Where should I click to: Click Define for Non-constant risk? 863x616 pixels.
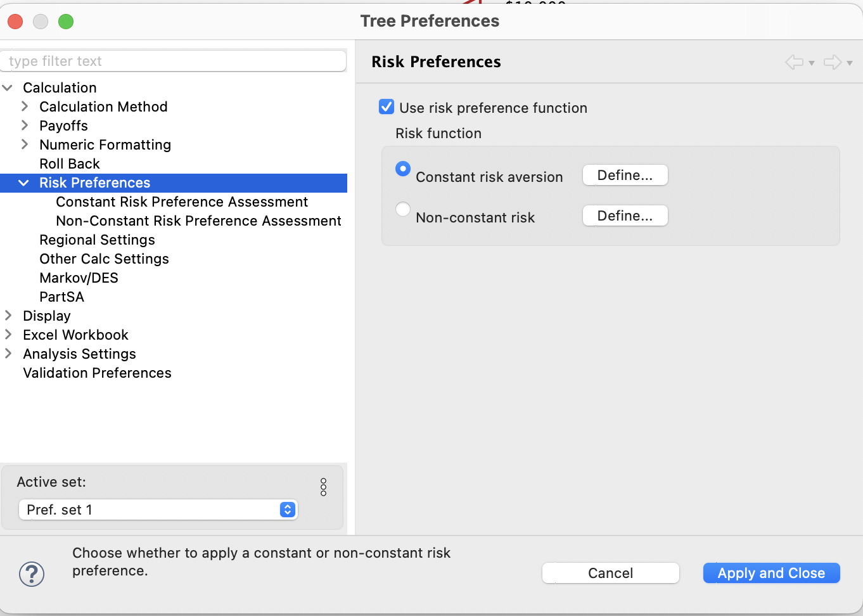pyautogui.click(x=625, y=215)
